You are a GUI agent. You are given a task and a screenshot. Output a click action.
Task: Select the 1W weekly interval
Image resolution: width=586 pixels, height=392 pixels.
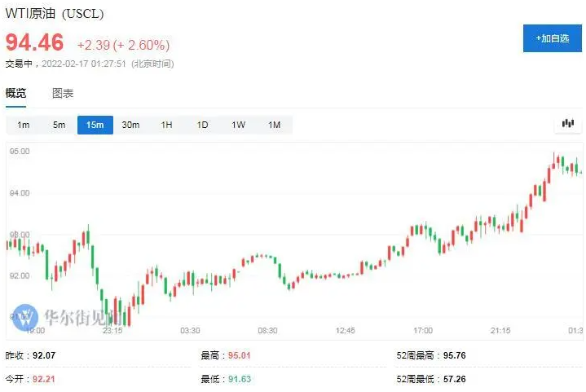(238, 125)
